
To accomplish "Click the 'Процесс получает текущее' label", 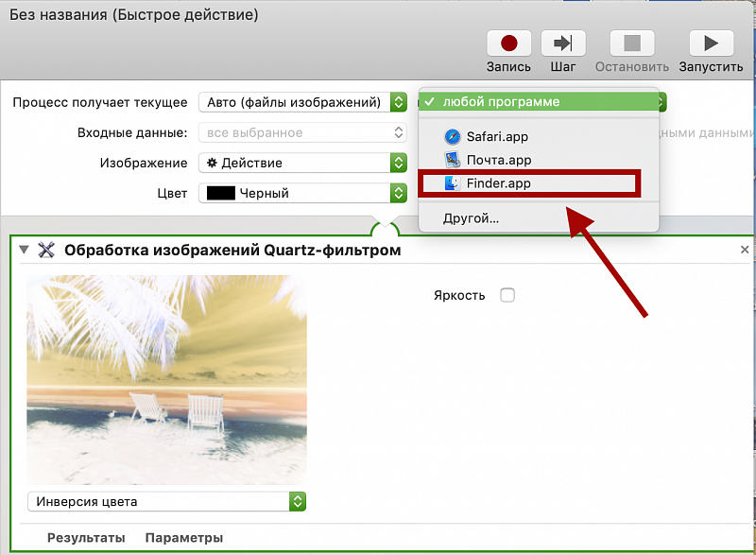I will pos(100,102).
